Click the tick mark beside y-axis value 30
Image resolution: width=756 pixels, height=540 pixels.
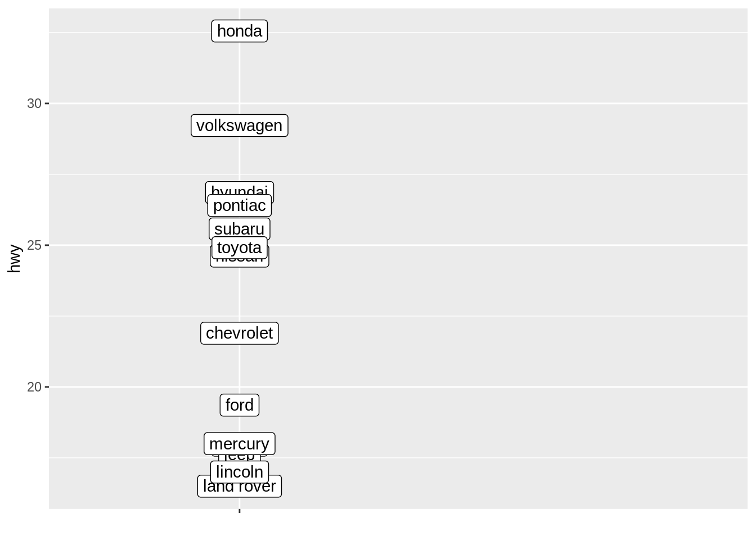coord(47,103)
